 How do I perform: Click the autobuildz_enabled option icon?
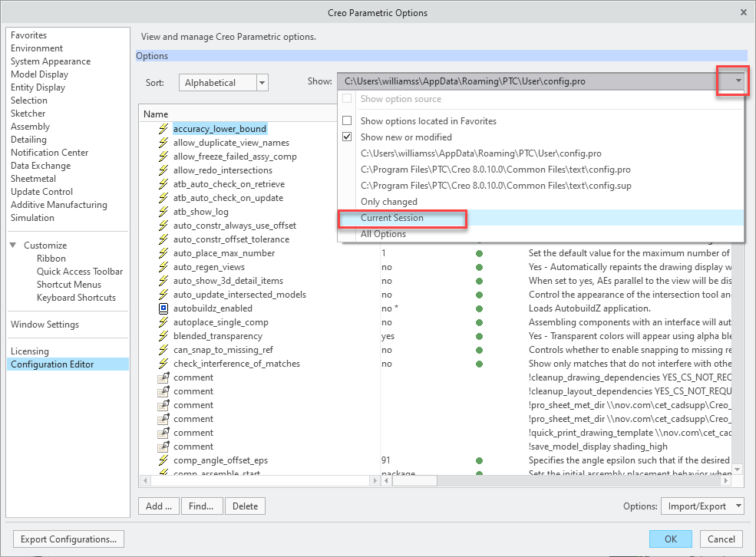coord(163,308)
